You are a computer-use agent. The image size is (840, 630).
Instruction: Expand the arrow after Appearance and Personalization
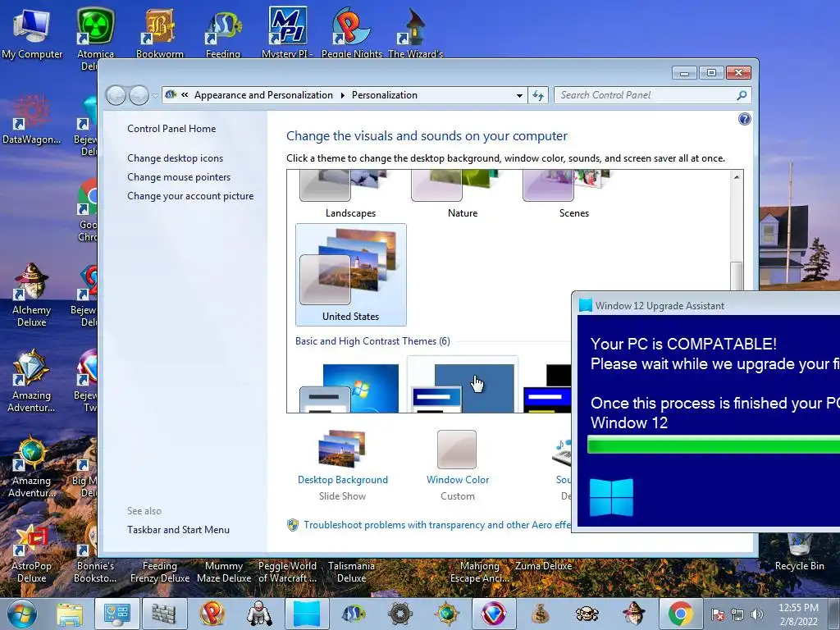coord(342,95)
